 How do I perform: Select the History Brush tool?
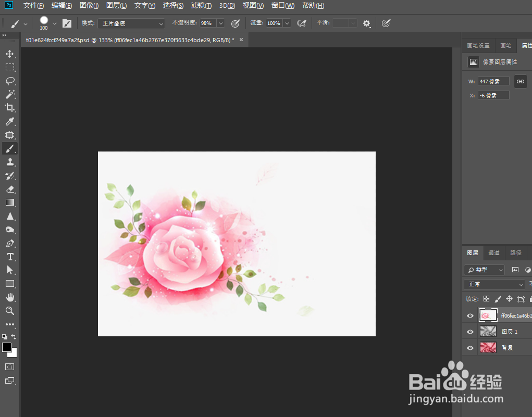10,175
